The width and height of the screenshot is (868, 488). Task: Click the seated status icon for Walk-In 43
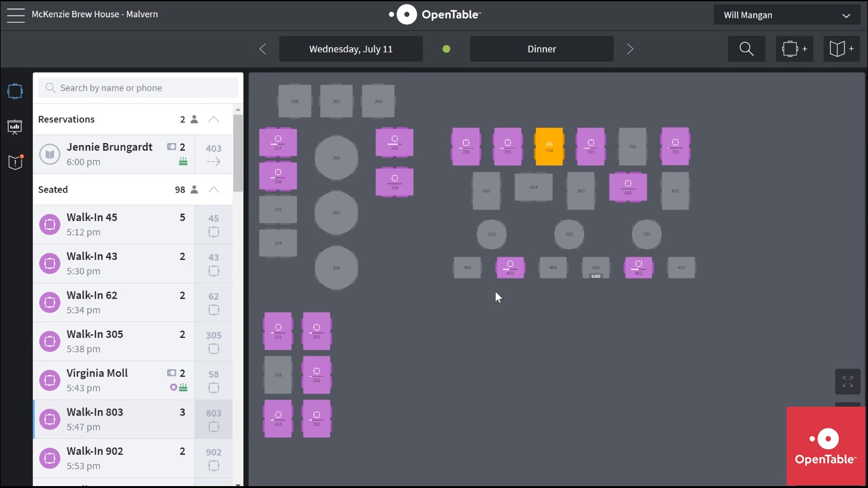pyautogui.click(x=50, y=264)
